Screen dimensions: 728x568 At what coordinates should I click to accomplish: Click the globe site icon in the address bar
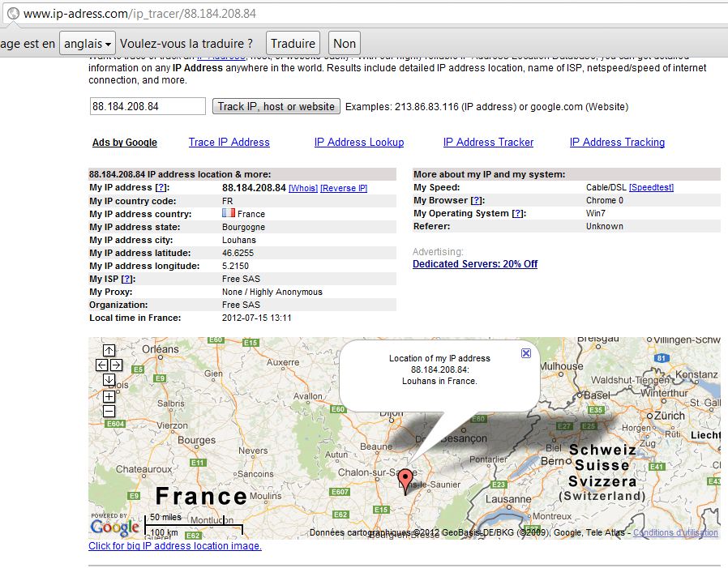click(x=13, y=14)
